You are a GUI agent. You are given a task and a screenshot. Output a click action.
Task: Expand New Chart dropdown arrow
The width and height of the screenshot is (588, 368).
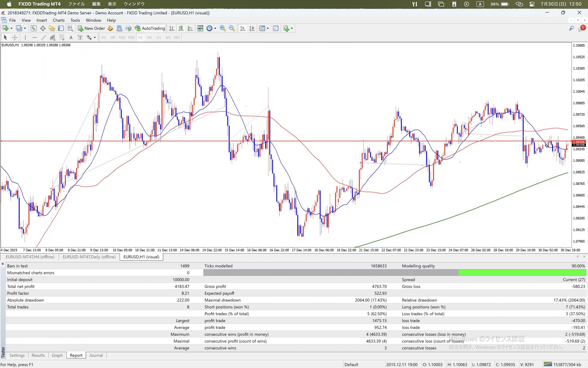11,28
